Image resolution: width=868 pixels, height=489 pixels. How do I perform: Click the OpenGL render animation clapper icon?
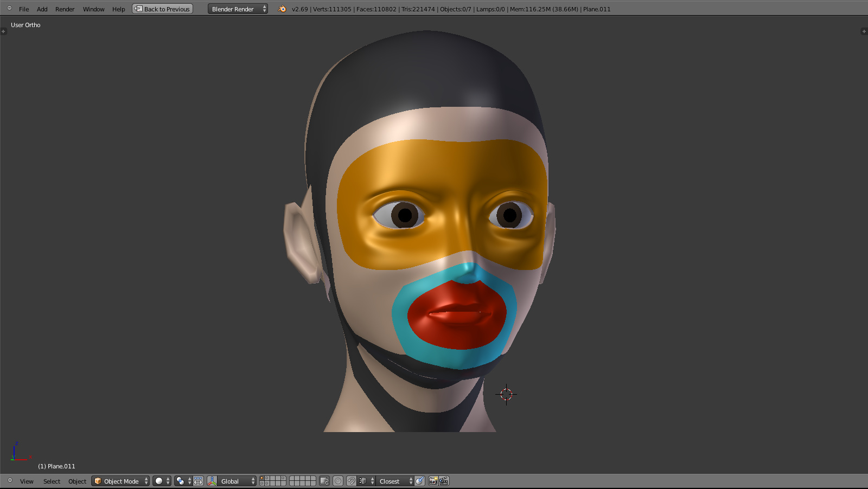pos(444,481)
